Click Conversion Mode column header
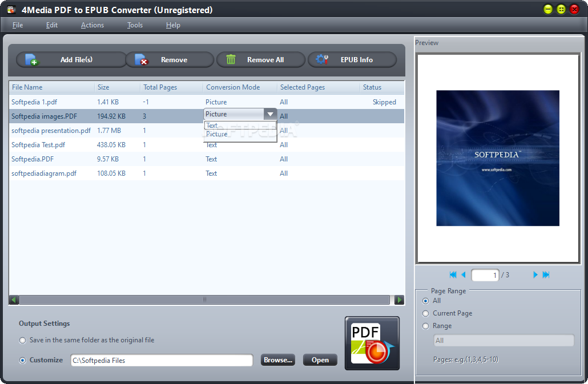Image resolution: width=588 pixels, height=384 pixels. 240,87
